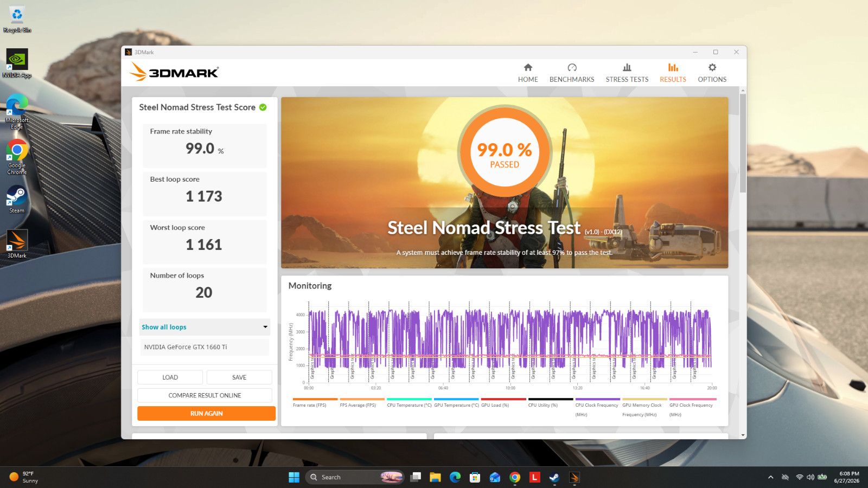The width and height of the screenshot is (868, 488).
Task: Switch to STRESS TESTS tab
Action: click(x=627, y=73)
